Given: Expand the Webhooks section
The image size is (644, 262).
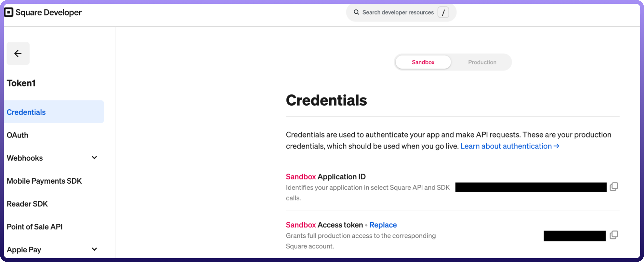Looking at the screenshot, I should pyautogui.click(x=94, y=158).
